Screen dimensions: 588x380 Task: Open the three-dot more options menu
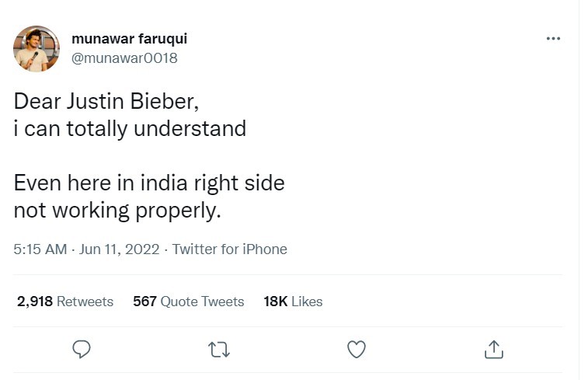(x=553, y=39)
